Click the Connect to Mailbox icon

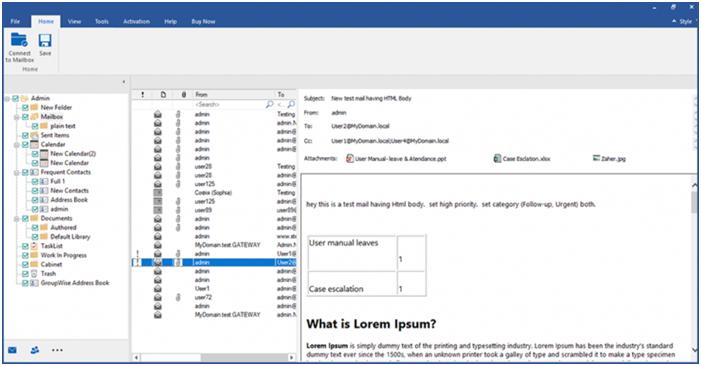pos(19,40)
